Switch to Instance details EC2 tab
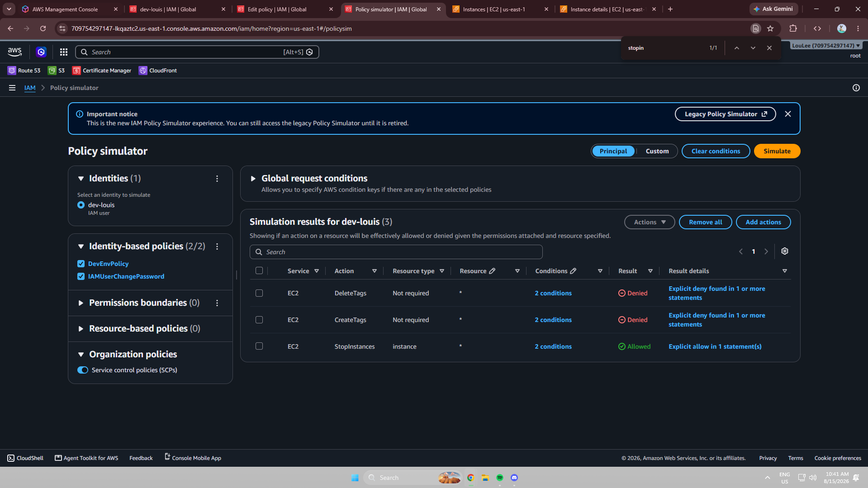 (x=608, y=9)
